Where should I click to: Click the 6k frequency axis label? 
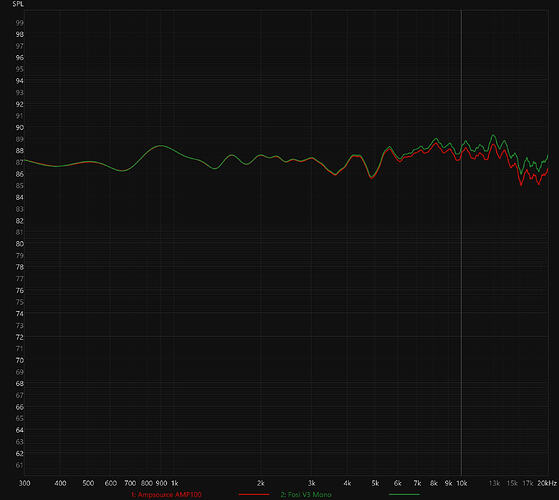click(398, 483)
